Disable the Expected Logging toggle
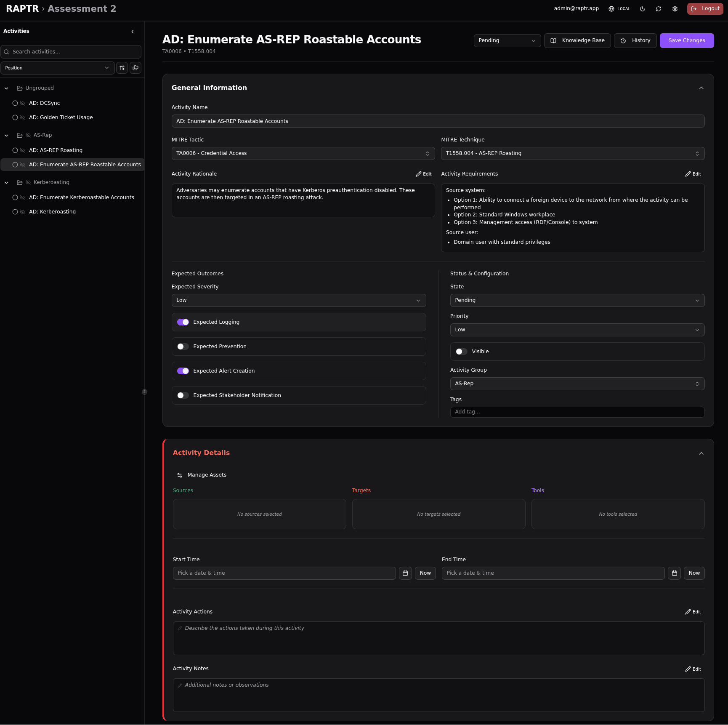Viewport: 728px width, 725px height. point(183,322)
